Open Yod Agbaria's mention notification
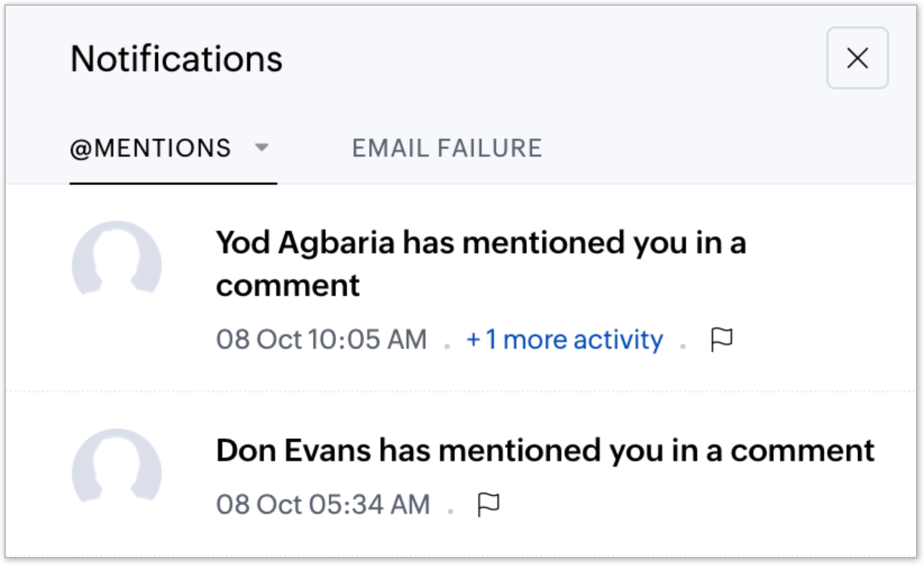Image resolution: width=924 pixels, height=565 pixels. pyautogui.click(x=481, y=243)
